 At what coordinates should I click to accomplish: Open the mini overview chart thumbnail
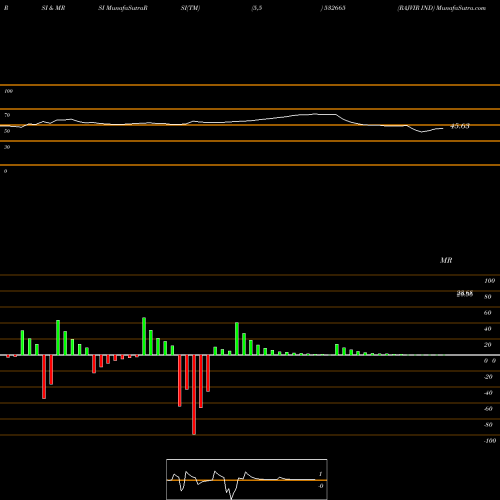247,479
